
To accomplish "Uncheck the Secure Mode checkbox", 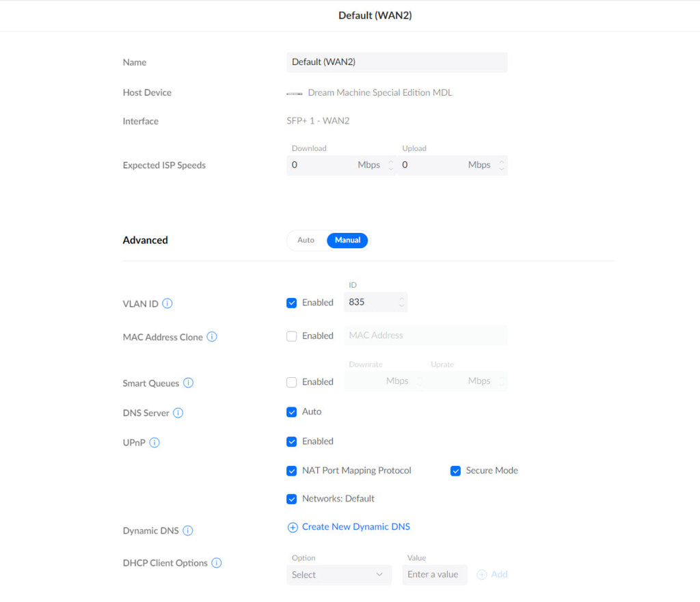I will point(455,471).
